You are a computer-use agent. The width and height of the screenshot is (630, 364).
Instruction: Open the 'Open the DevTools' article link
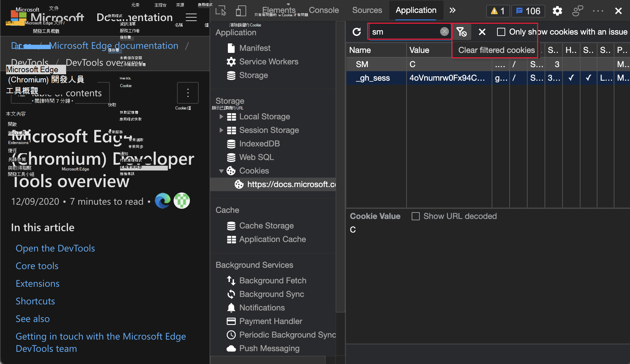click(55, 248)
